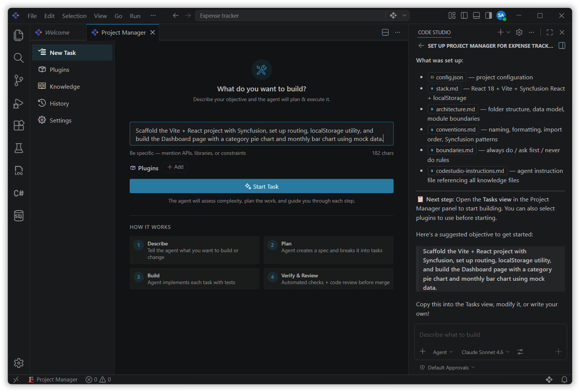Click the Start Task button
This screenshot has height=392, width=580.
coord(262,186)
